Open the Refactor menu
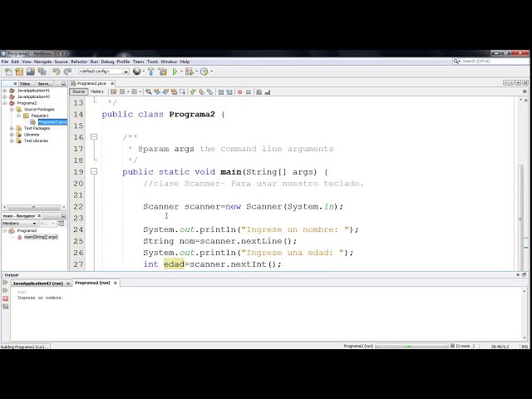 pyautogui.click(x=79, y=62)
